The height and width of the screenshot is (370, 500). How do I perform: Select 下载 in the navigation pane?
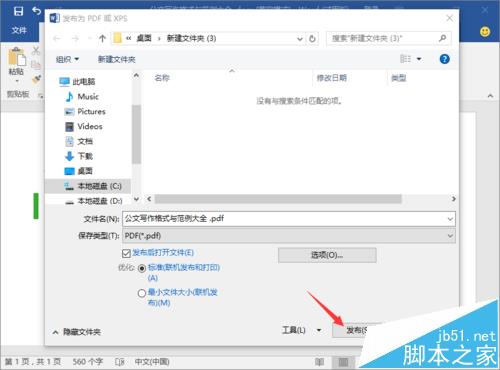coord(79,156)
